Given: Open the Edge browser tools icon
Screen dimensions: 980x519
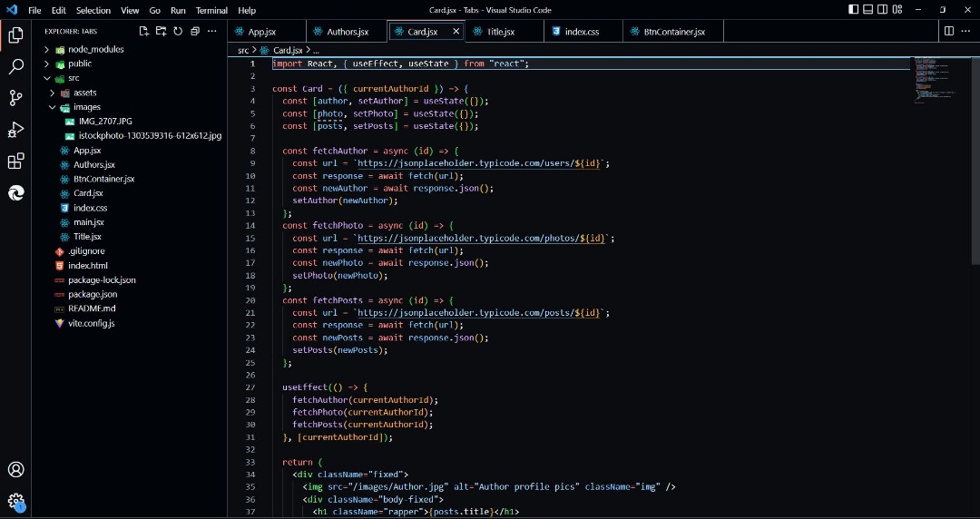Looking at the screenshot, I should pyautogui.click(x=15, y=192).
